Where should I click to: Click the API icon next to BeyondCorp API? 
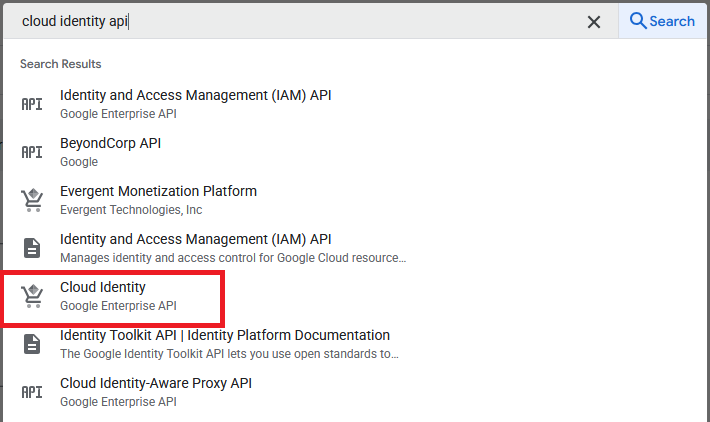(x=32, y=152)
